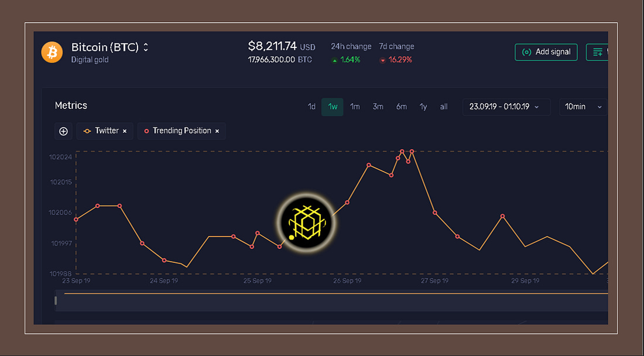The image size is (644, 356).
Task: Click the signal icon inside Add signal button
Action: pyautogui.click(x=526, y=52)
